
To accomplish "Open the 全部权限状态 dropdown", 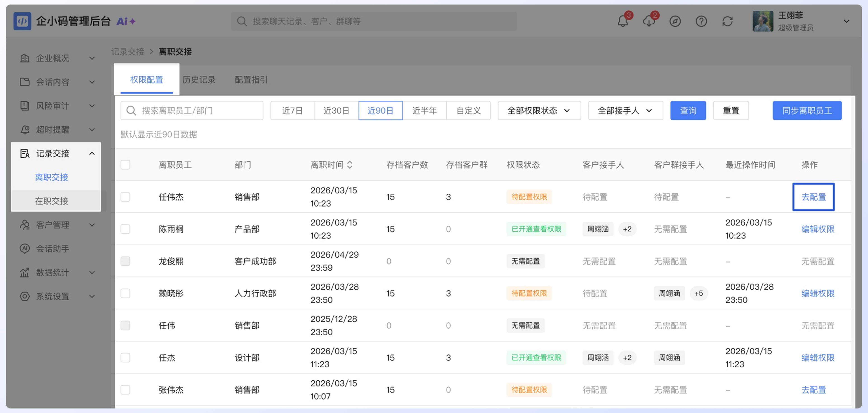I will pyautogui.click(x=539, y=111).
